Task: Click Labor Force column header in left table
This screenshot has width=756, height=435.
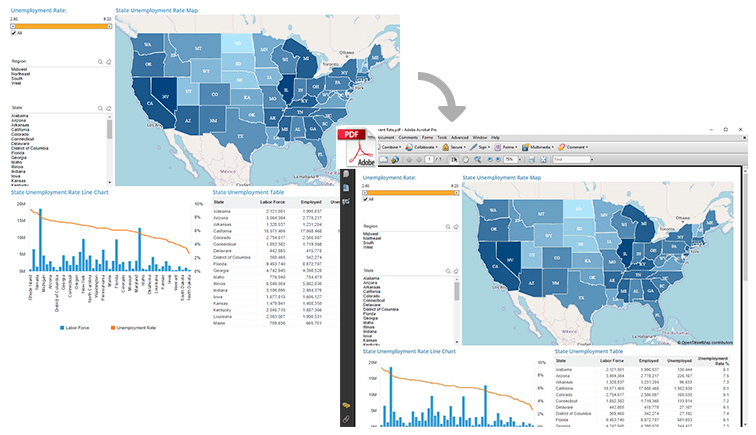Action: click(x=272, y=202)
